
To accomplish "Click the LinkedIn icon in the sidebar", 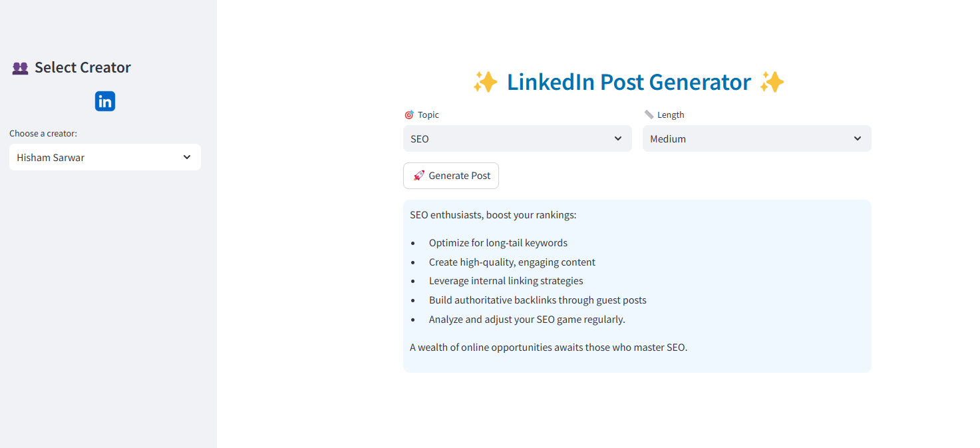I will pyautogui.click(x=104, y=101).
